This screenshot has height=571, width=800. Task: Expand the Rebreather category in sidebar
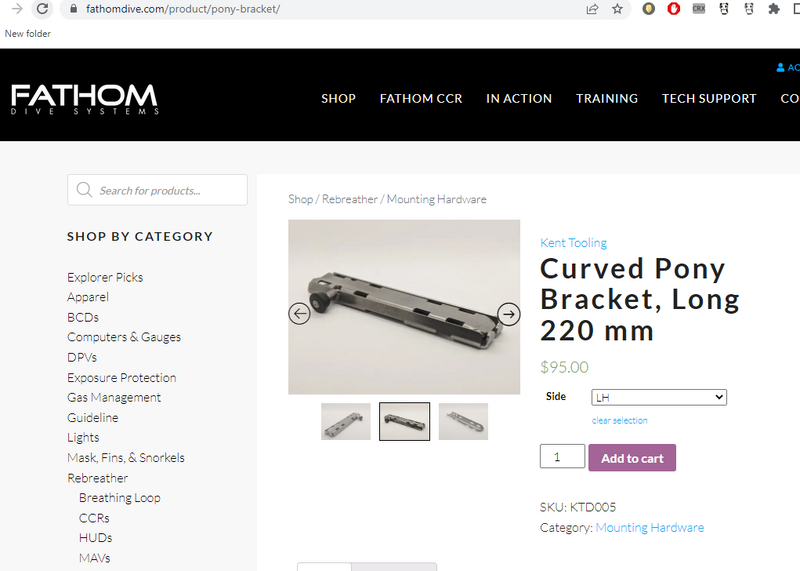click(97, 478)
